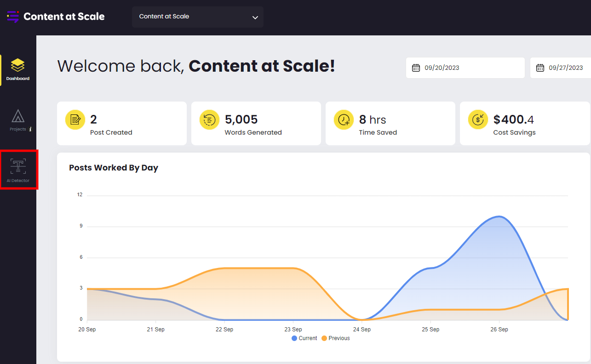The width and height of the screenshot is (591, 364).
Task: Click the Content at Scale logo icon
Action: [x=13, y=17]
